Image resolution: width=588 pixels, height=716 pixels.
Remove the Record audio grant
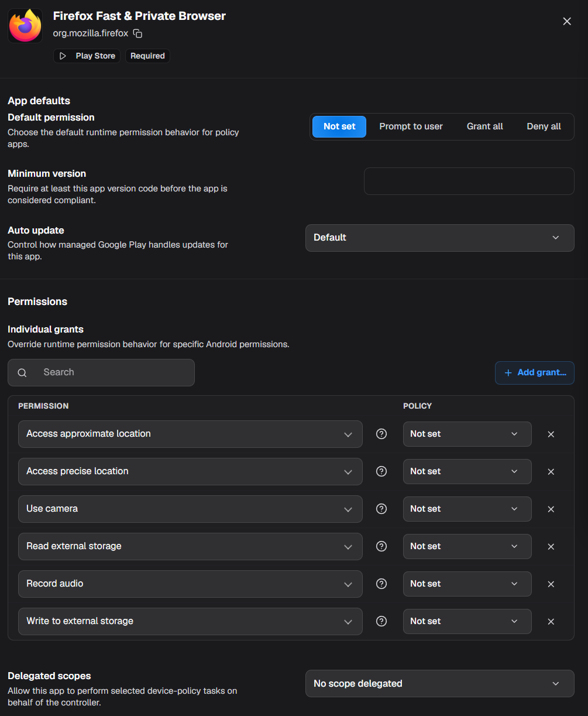coord(551,584)
